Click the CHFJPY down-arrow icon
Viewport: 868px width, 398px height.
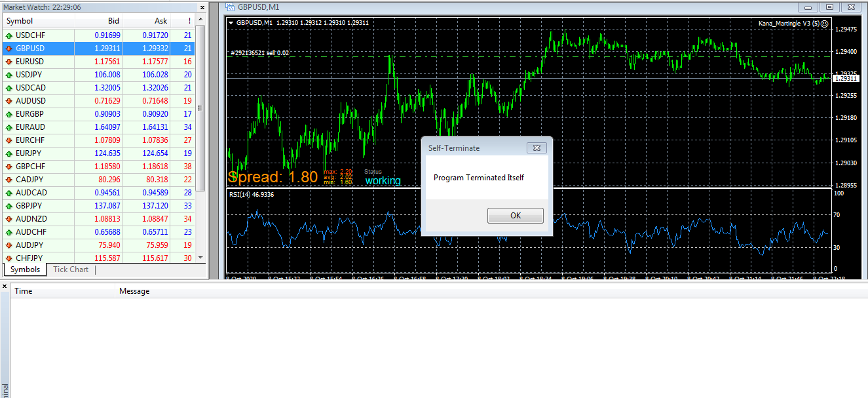point(9,258)
